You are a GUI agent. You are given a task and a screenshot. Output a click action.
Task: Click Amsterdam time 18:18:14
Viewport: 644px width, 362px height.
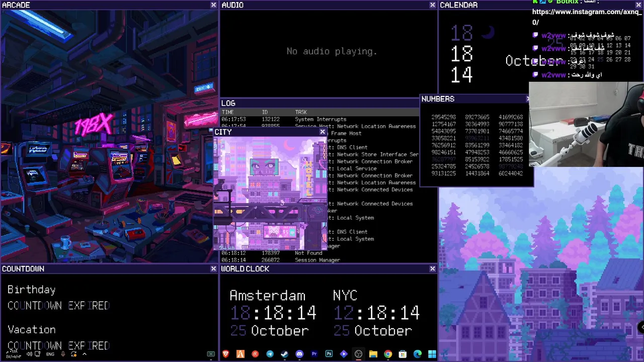point(273,313)
